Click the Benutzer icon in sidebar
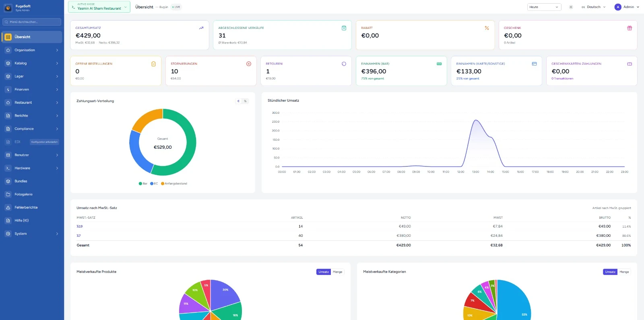 coord(8,155)
